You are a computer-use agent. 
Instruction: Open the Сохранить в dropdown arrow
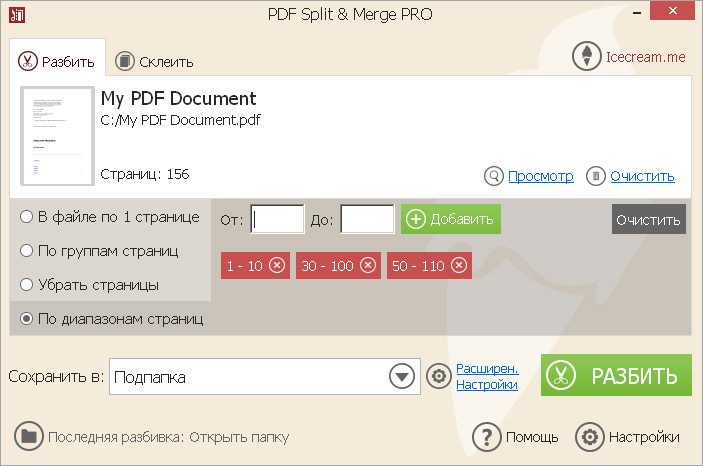(x=402, y=377)
